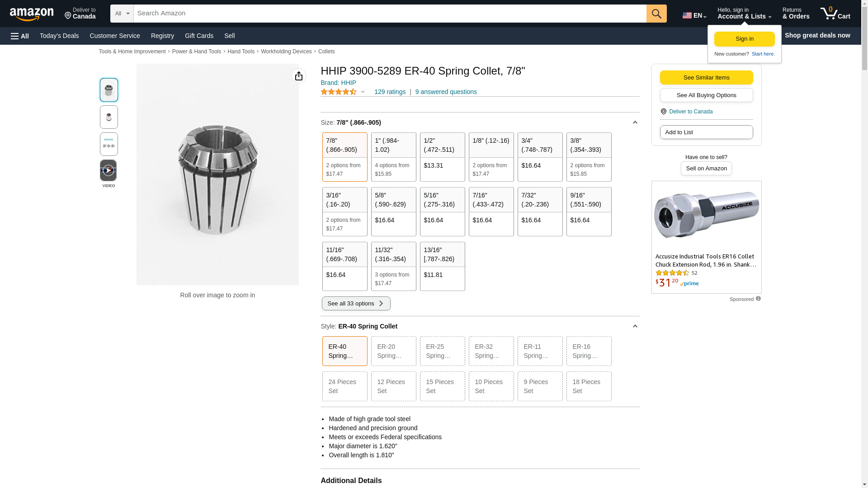Click the search magnifier button
This screenshot has width=868, height=488.
click(x=656, y=14)
